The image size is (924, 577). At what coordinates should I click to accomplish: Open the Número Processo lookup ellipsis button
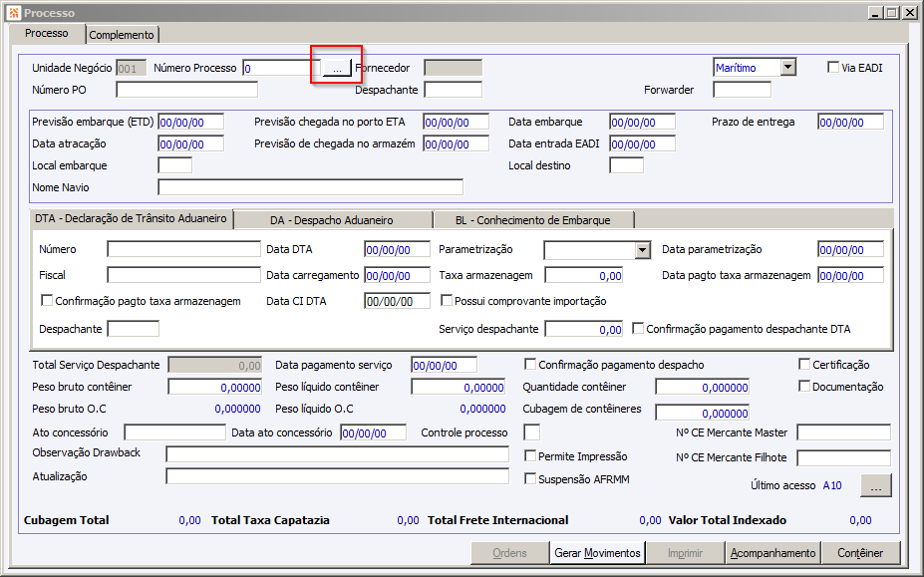point(337,69)
